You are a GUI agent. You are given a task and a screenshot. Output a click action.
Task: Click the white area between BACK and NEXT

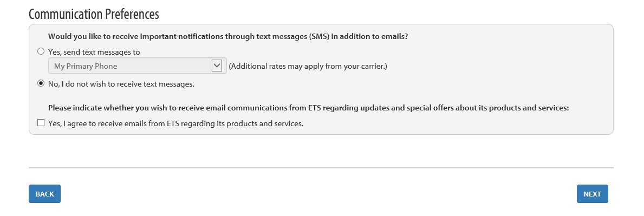(318, 194)
